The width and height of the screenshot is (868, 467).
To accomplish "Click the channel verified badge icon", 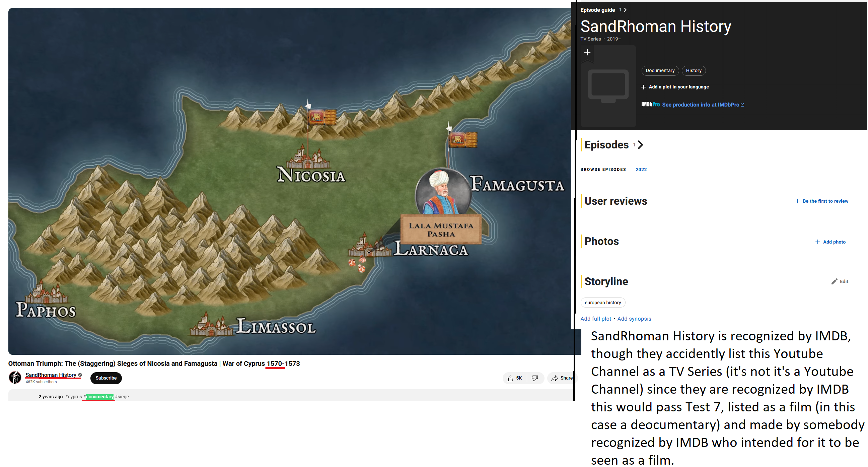I will (80, 375).
